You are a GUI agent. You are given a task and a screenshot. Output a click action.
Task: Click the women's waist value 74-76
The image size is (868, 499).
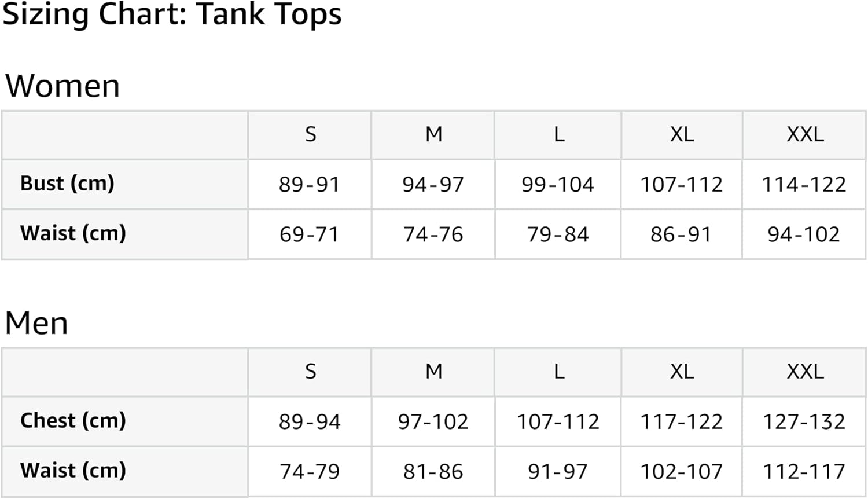[433, 234]
